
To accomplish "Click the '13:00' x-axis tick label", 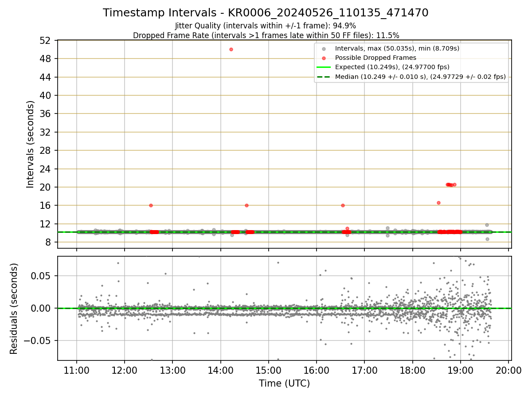I will (172, 371).
